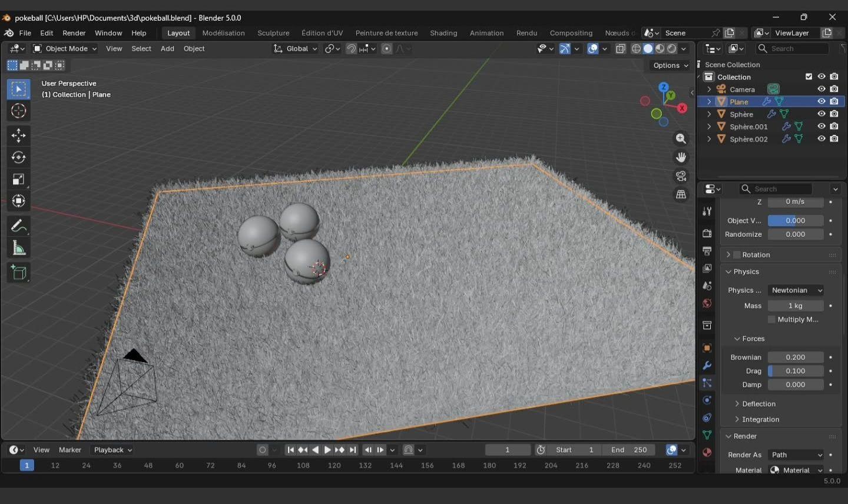Screen dimensions: 848x504
Task: Click the Drag force slider
Action: (x=795, y=371)
